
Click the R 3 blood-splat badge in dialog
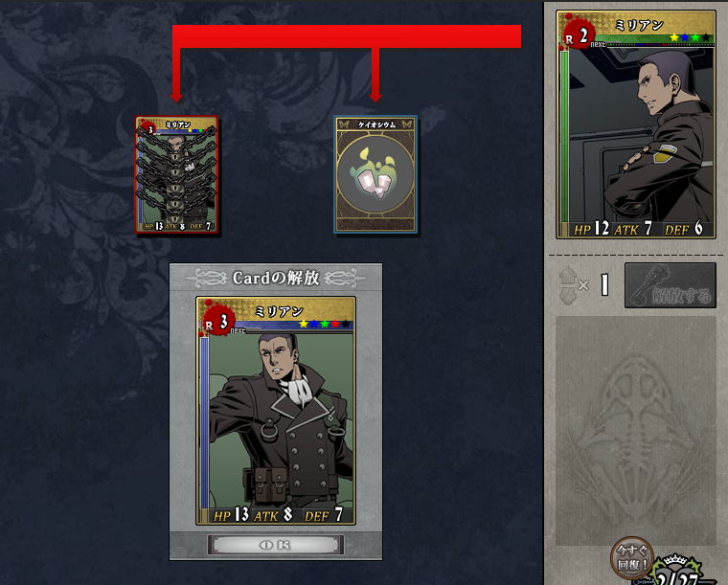218,321
